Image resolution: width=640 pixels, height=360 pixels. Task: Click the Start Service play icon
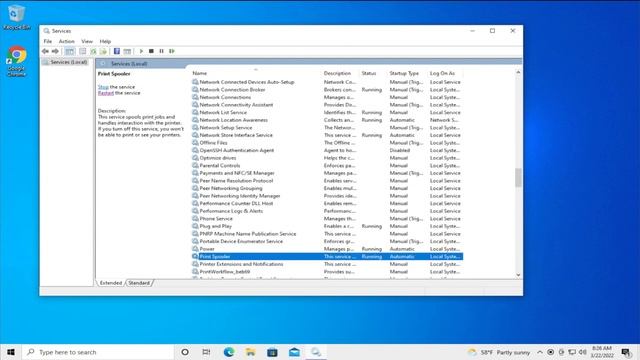tap(141, 51)
